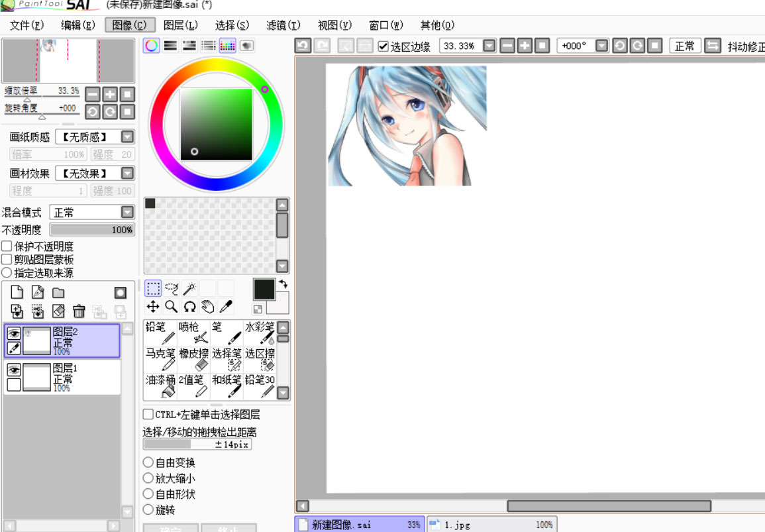The image size is (765, 532).
Task: Open the +000° rotation angle dropdown
Action: 602,46
